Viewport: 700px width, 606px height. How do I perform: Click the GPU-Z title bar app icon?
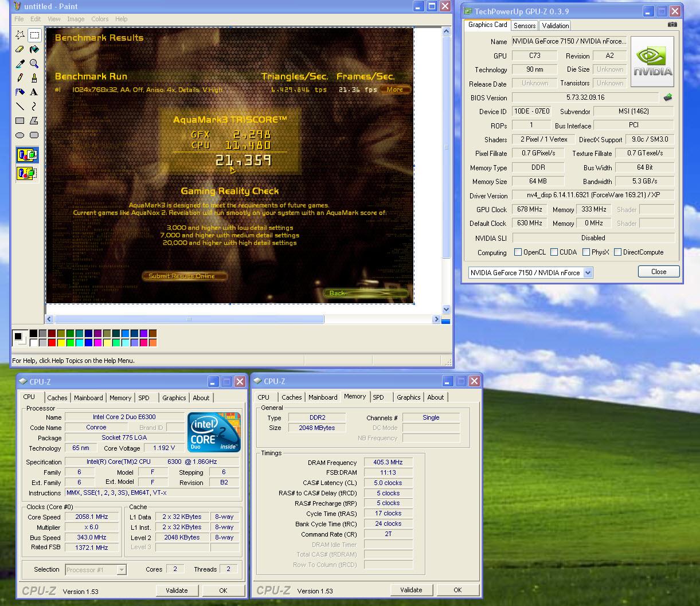468,11
